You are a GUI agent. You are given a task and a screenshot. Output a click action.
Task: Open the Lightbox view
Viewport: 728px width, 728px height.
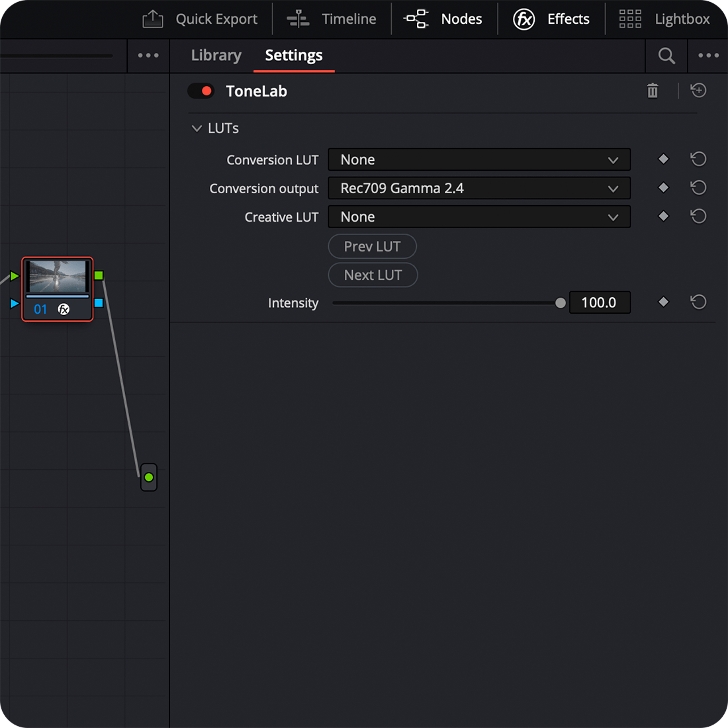click(665, 19)
